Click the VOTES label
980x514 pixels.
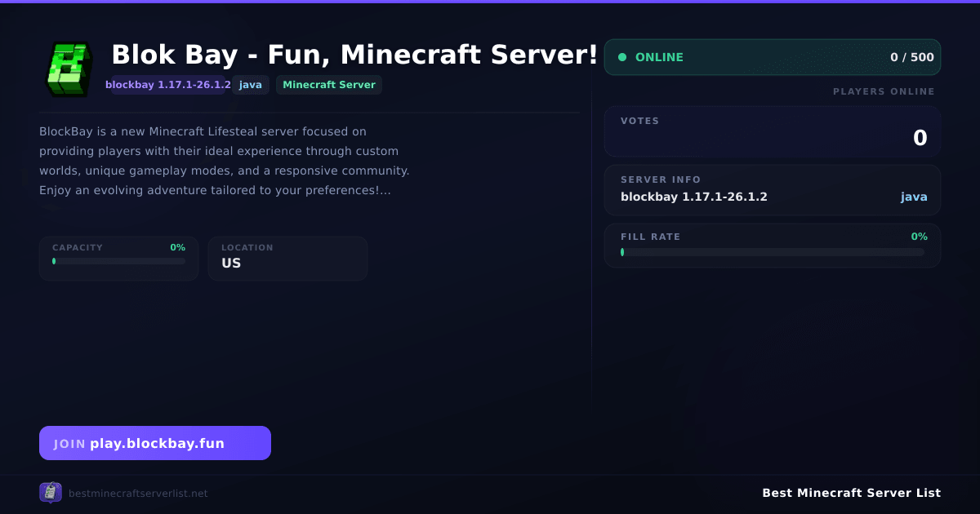639,121
